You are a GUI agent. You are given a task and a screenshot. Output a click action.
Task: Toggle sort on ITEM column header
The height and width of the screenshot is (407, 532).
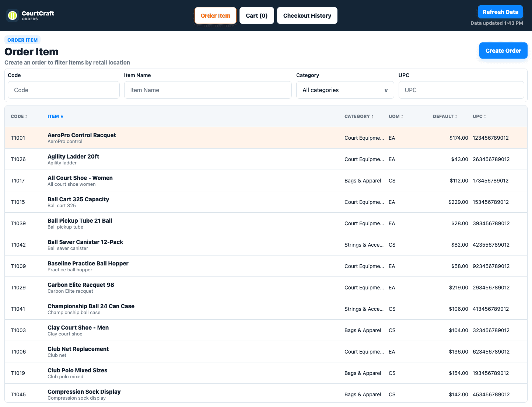[x=55, y=116]
